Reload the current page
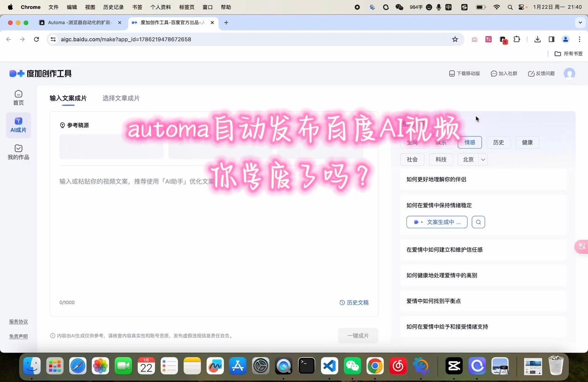 coord(36,39)
